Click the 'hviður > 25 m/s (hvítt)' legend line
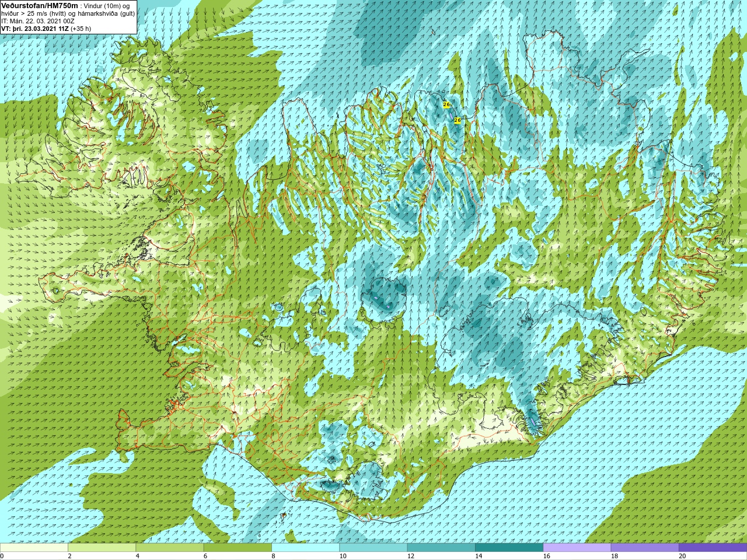The image size is (747, 560). tap(35, 13)
